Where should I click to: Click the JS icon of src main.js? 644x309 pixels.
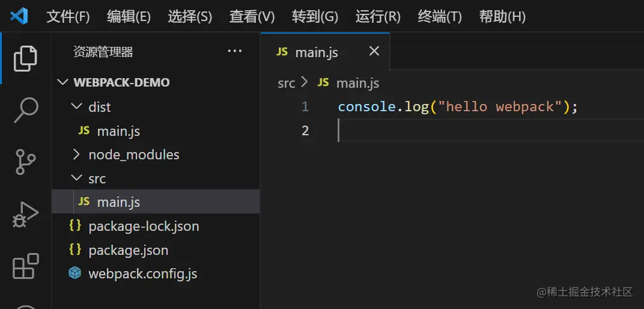[x=84, y=201]
